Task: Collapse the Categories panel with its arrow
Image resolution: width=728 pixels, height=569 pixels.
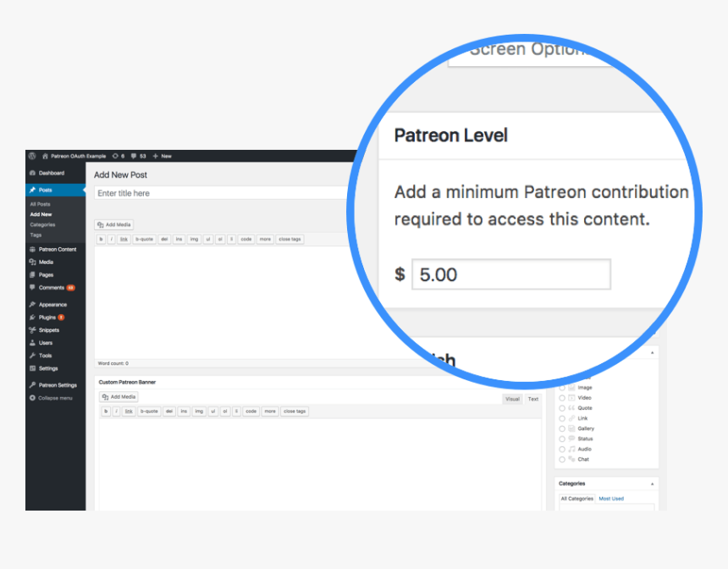Action: [652, 483]
